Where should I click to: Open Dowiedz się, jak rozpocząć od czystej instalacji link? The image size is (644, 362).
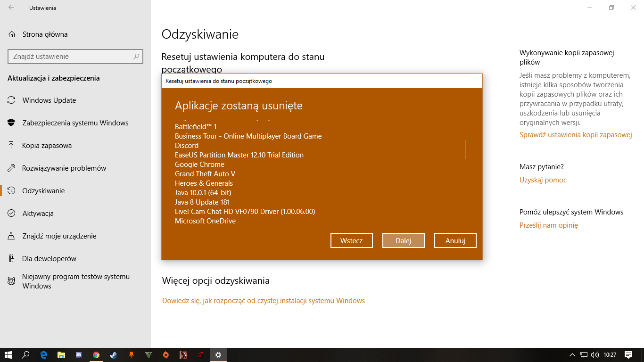[264, 301]
